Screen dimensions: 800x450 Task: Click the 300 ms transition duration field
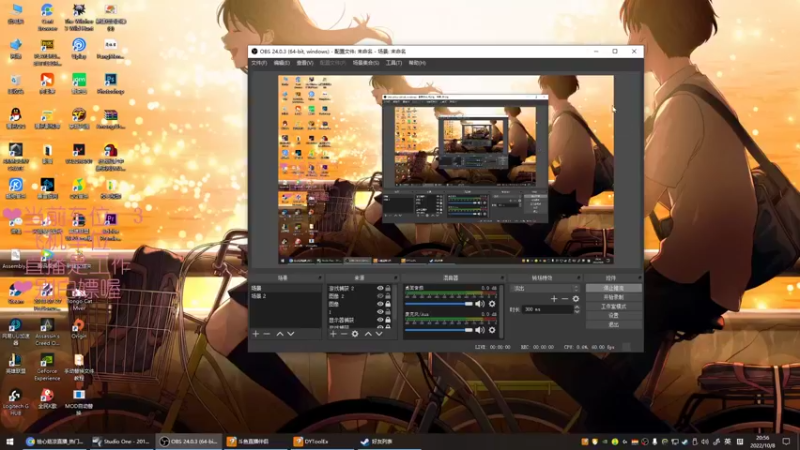tap(548, 309)
